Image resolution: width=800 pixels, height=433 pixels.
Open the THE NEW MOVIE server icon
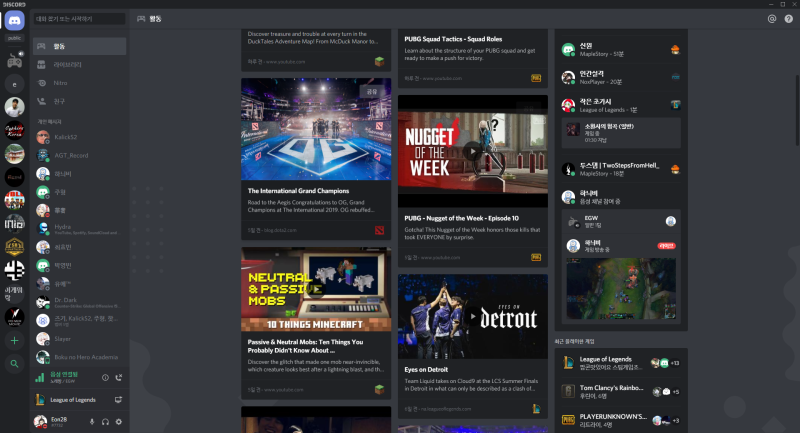(x=14, y=317)
